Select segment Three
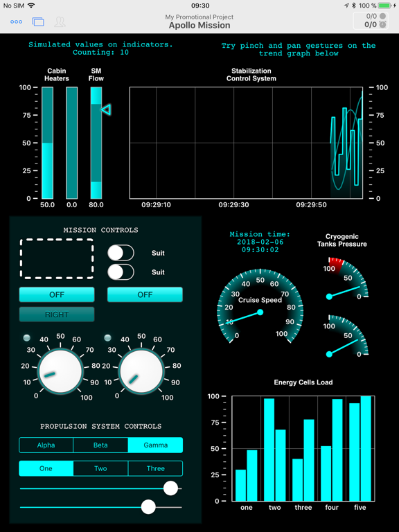Viewport: 399px width, 532px height. pyautogui.click(x=155, y=468)
